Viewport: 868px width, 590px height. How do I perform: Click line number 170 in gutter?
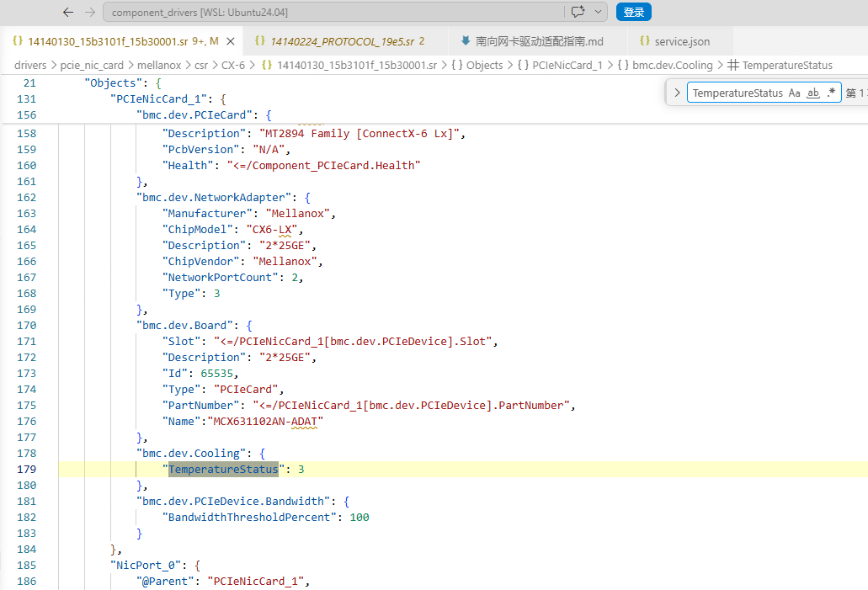[x=27, y=326]
